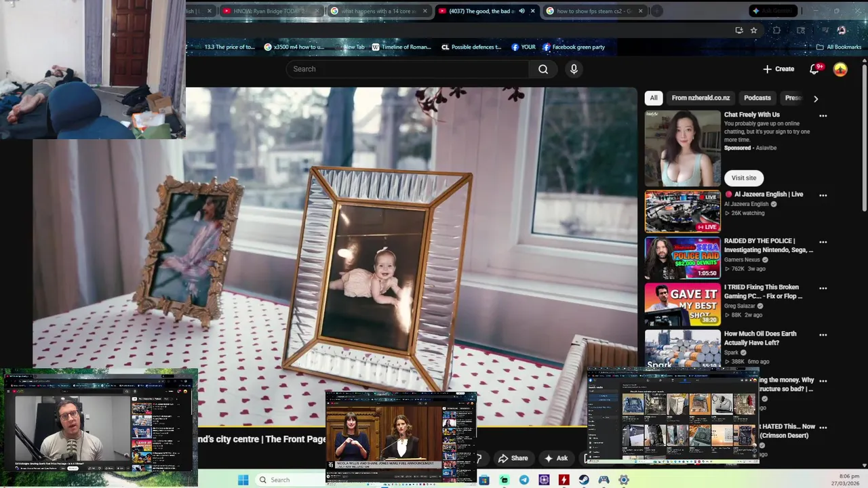
Task: Select the 'Podcasts' filter chip
Action: click(x=757, y=98)
